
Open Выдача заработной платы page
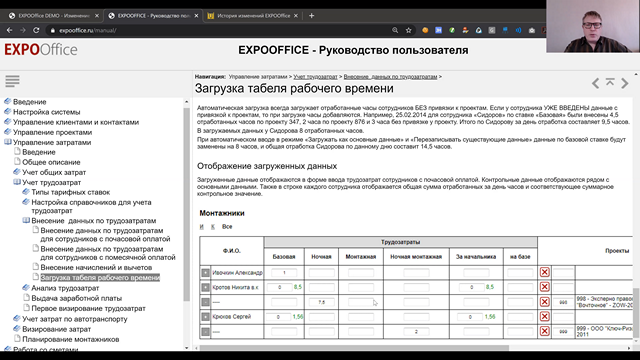pos(76,298)
